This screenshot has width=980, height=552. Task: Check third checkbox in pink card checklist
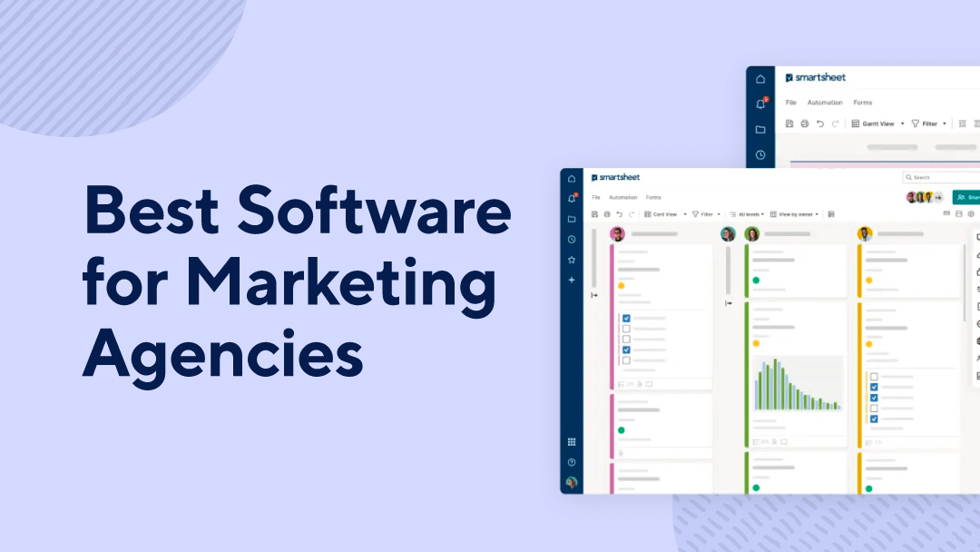[626, 340]
